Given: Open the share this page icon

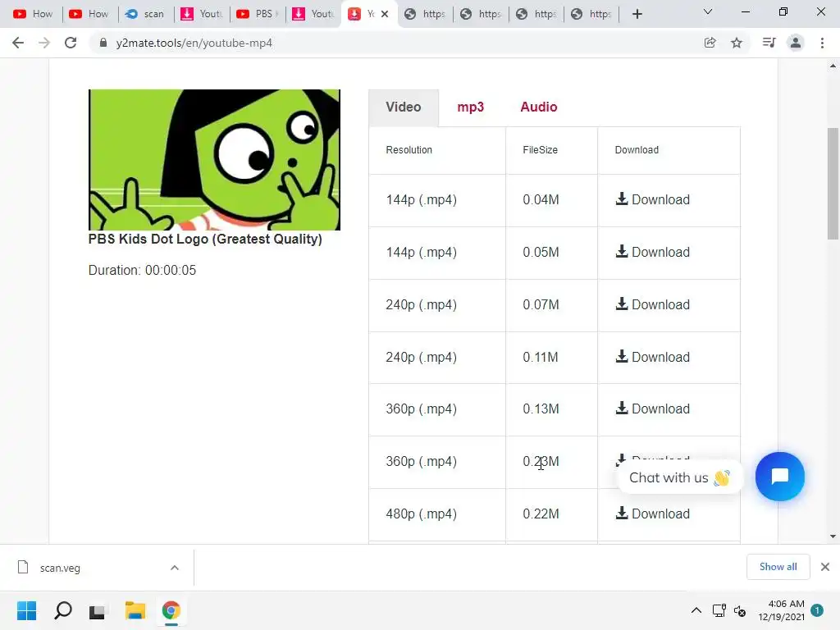Looking at the screenshot, I should pyautogui.click(x=710, y=43).
